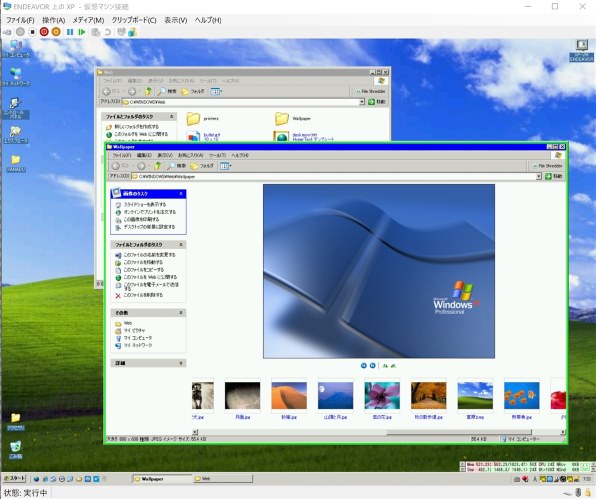Click the Folders button in Wallpaper window

(202, 166)
